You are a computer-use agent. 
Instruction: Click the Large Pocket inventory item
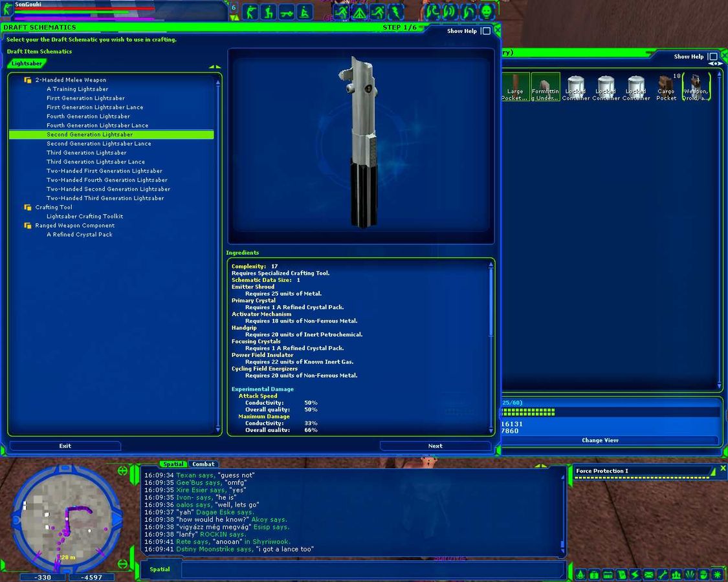tap(515, 87)
